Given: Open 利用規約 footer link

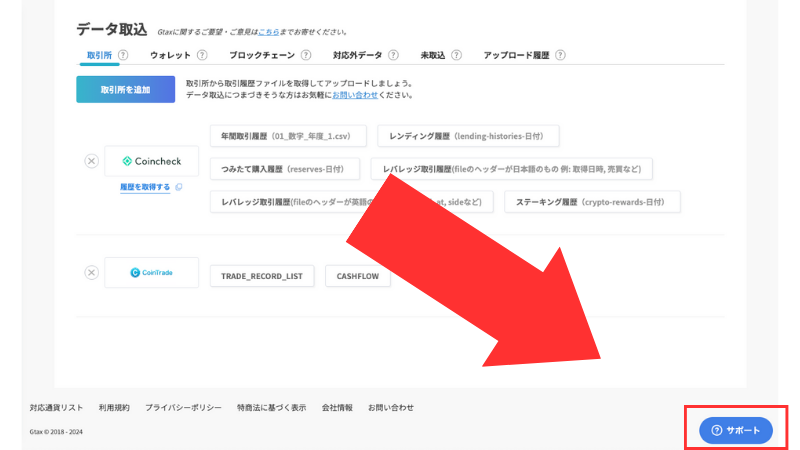Looking at the screenshot, I should pos(114,408).
